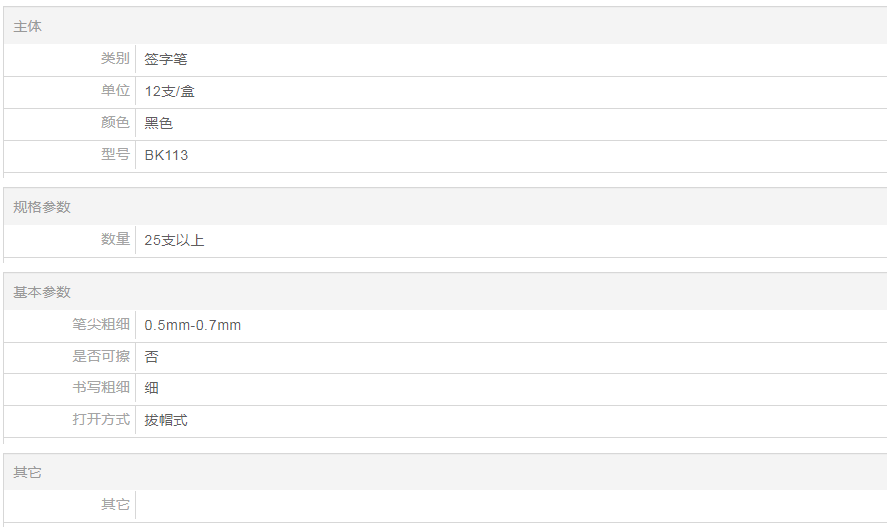This screenshot has width=894, height=527.
Task: Click the 规格参数 section header
Action: 41,207
